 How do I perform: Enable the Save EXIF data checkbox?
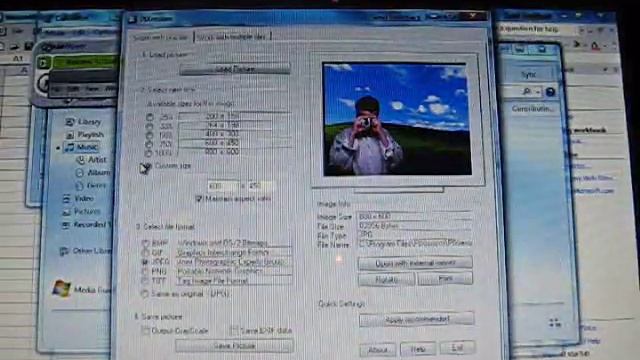click(234, 330)
